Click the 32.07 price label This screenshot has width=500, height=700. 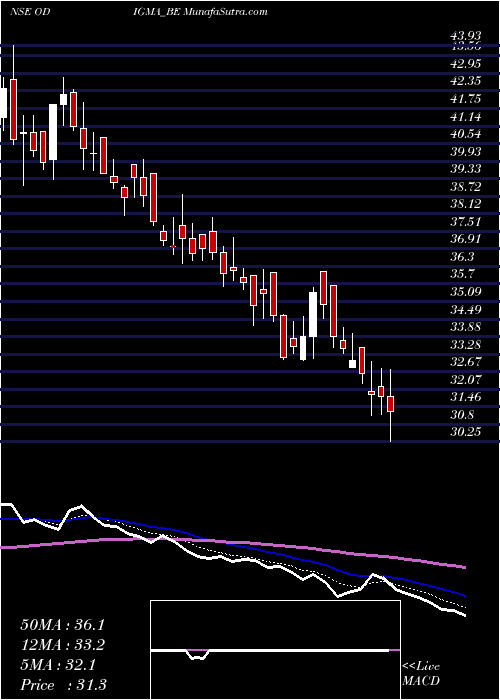coord(466,379)
